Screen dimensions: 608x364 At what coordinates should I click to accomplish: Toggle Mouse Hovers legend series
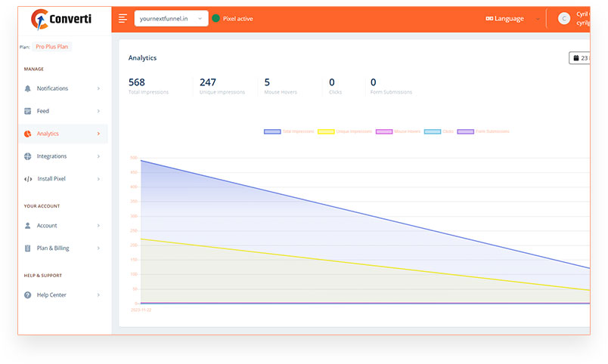(399, 131)
